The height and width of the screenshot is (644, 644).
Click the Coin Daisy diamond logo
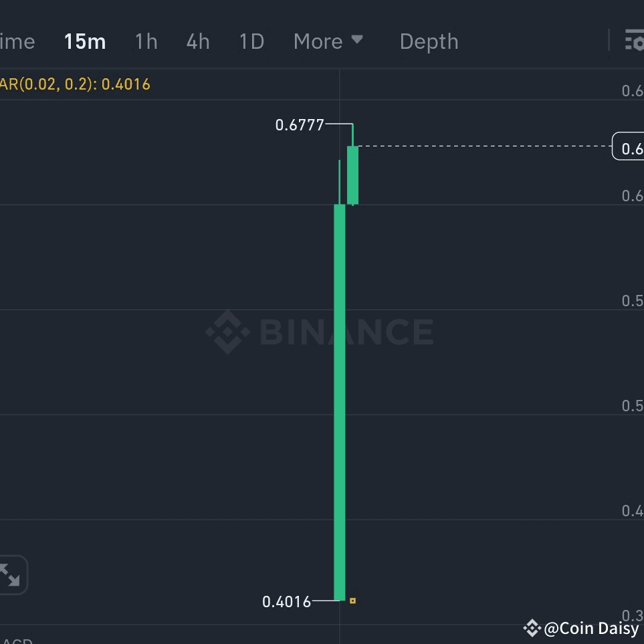(x=532, y=628)
